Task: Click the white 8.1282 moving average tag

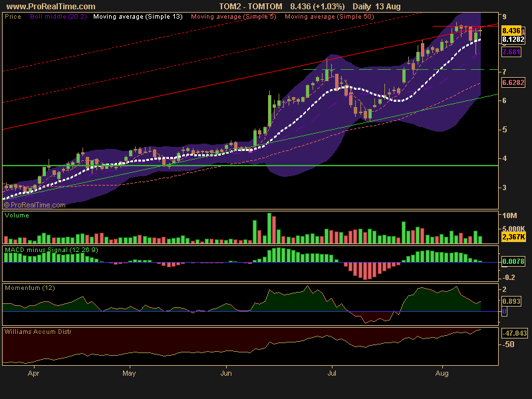Action: point(513,39)
